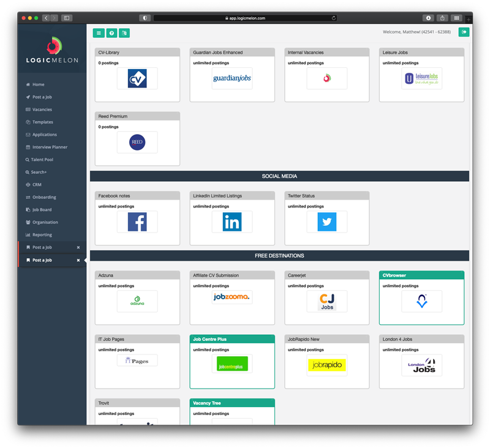Toggle the green hamburger menu button

click(x=99, y=33)
